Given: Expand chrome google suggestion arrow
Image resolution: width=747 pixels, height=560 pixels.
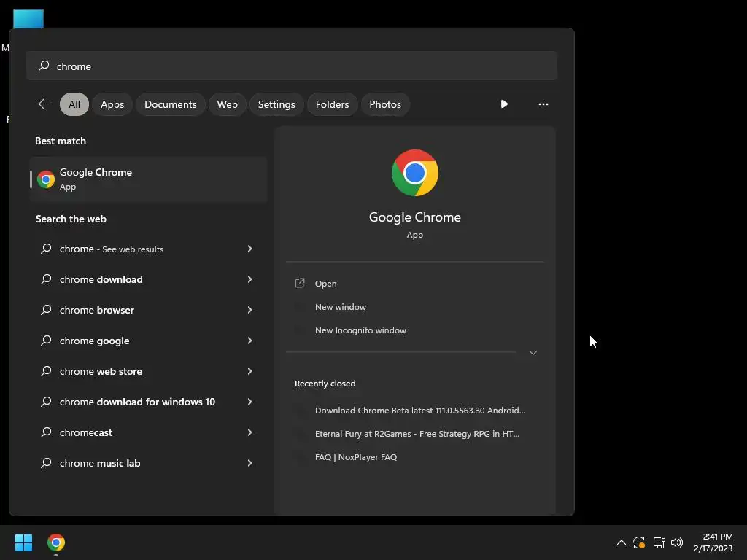Looking at the screenshot, I should tap(249, 341).
